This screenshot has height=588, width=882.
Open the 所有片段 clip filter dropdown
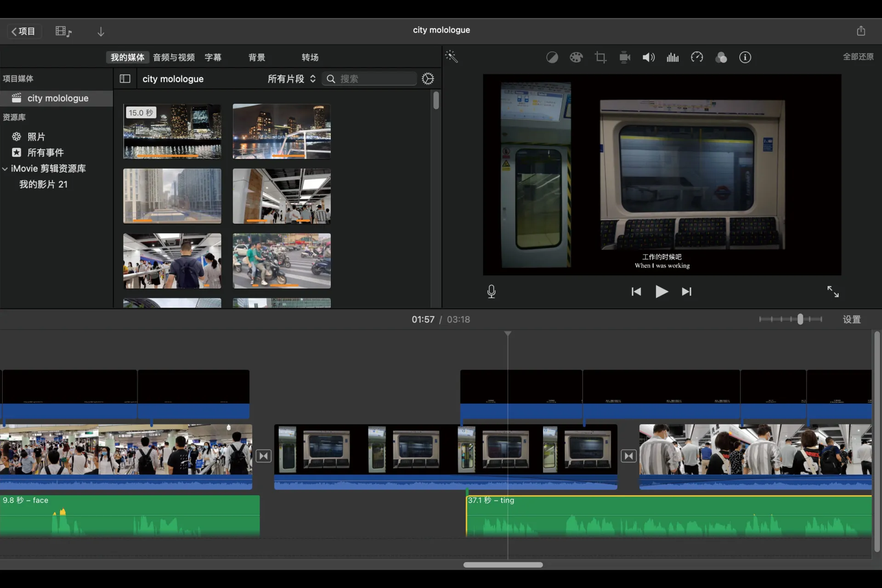coord(292,79)
